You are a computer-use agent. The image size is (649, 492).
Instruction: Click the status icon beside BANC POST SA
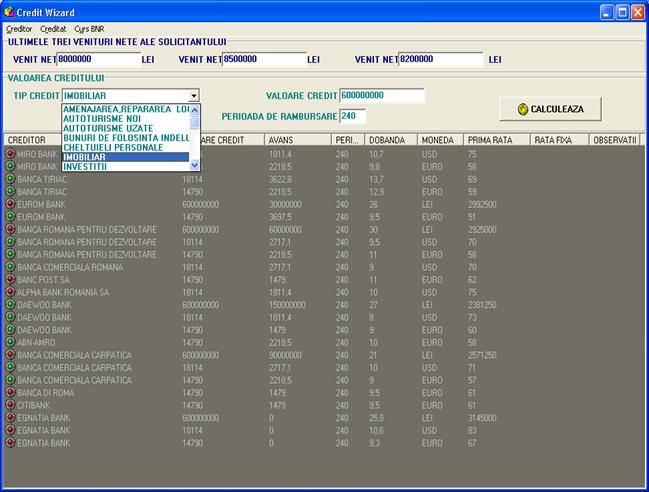point(10,279)
